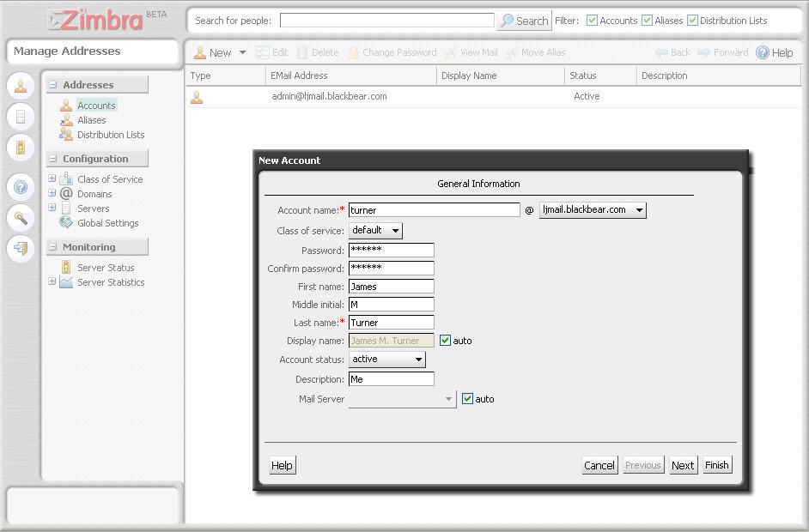Uncheck the auto Display name checkbox
The width and height of the screenshot is (809, 532).
[x=445, y=341]
